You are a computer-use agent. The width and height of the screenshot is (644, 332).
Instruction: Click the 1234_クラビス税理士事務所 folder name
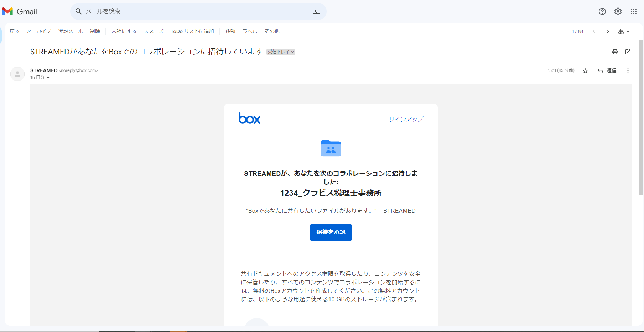(331, 193)
